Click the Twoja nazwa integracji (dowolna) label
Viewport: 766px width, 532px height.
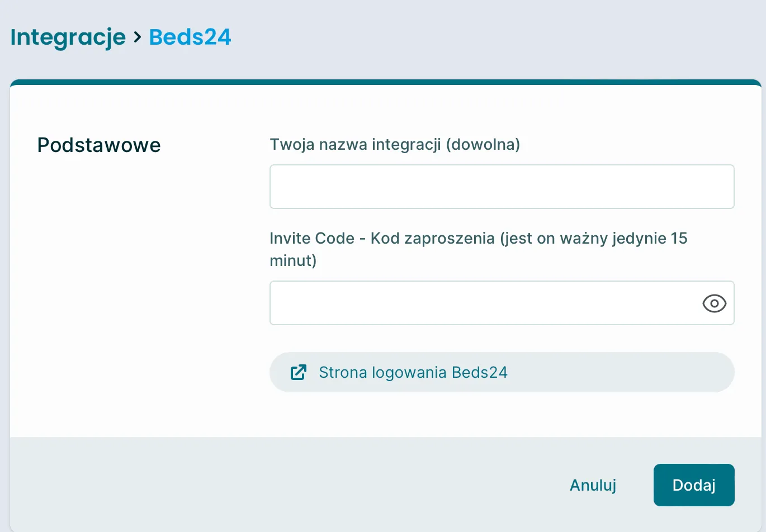pos(395,144)
